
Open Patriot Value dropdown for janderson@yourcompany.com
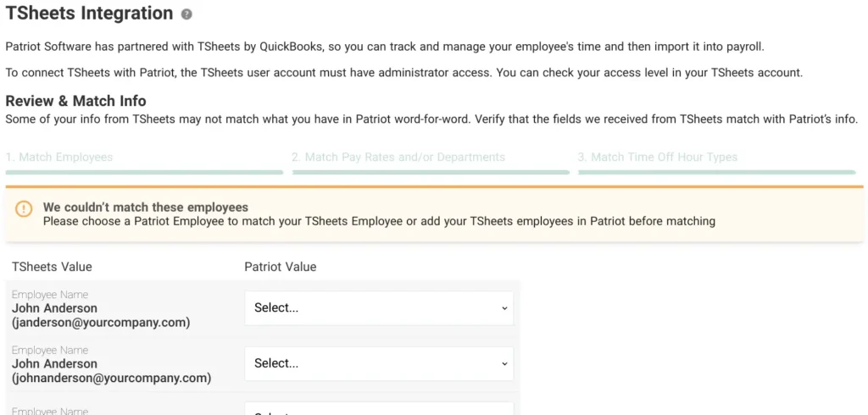(379, 308)
